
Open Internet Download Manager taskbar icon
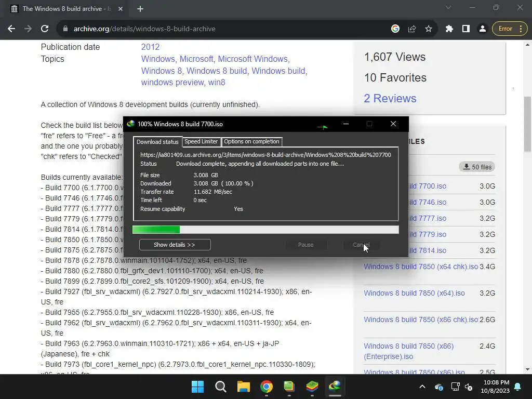coord(335,387)
